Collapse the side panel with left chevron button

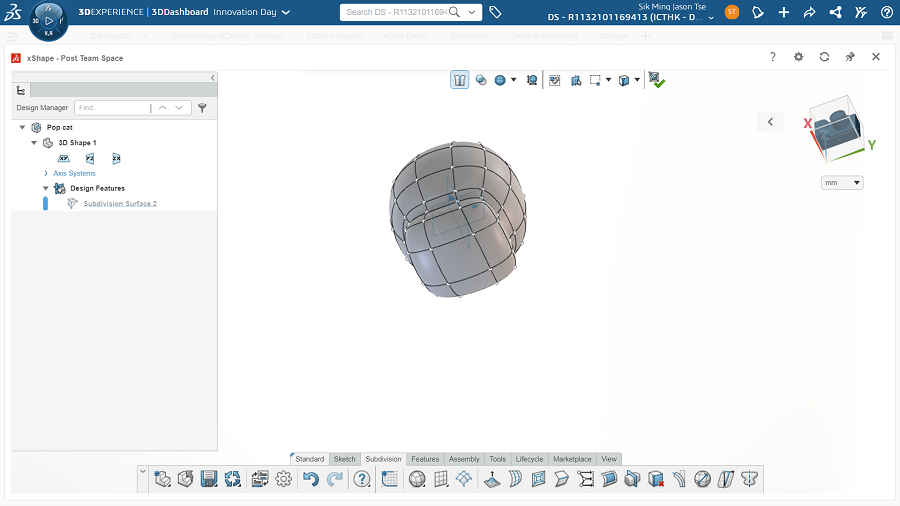[x=212, y=78]
